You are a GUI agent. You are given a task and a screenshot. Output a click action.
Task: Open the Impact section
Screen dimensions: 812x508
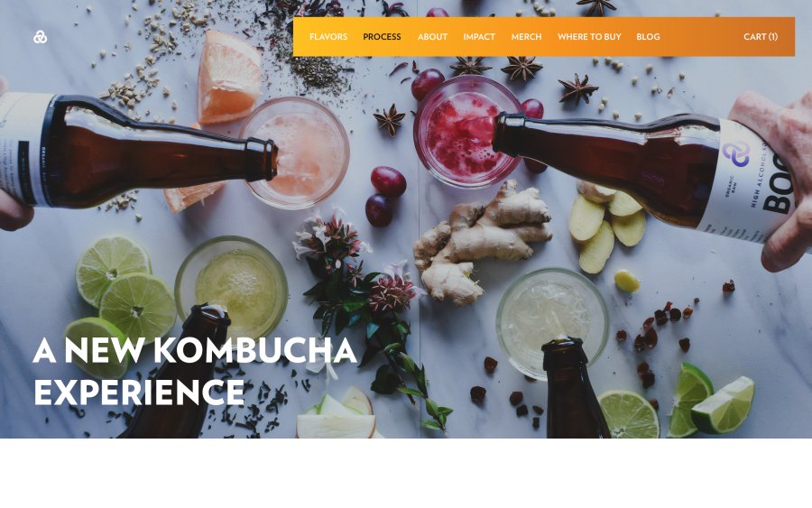click(479, 37)
